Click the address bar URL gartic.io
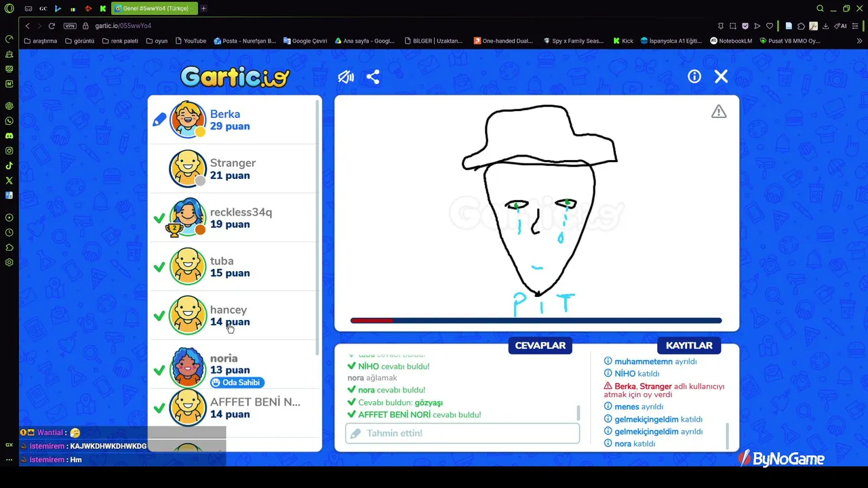The height and width of the screenshot is (488, 868). 123,26
